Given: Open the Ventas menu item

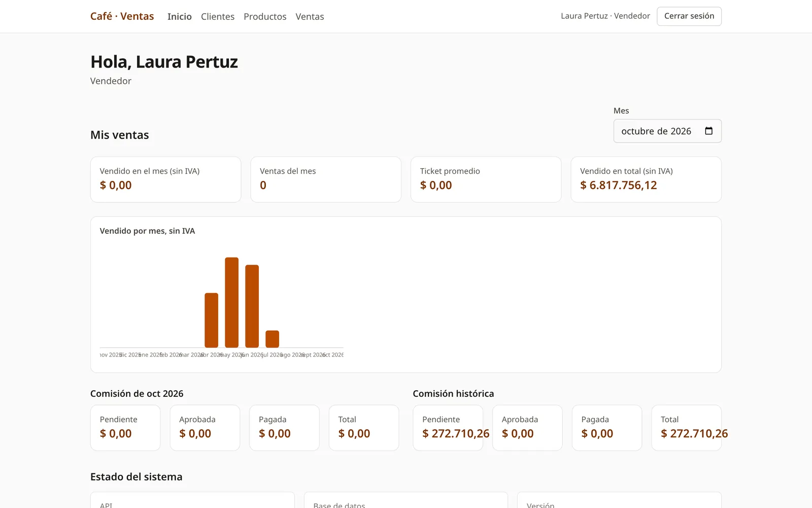Looking at the screenshot, I should (310, 17).
